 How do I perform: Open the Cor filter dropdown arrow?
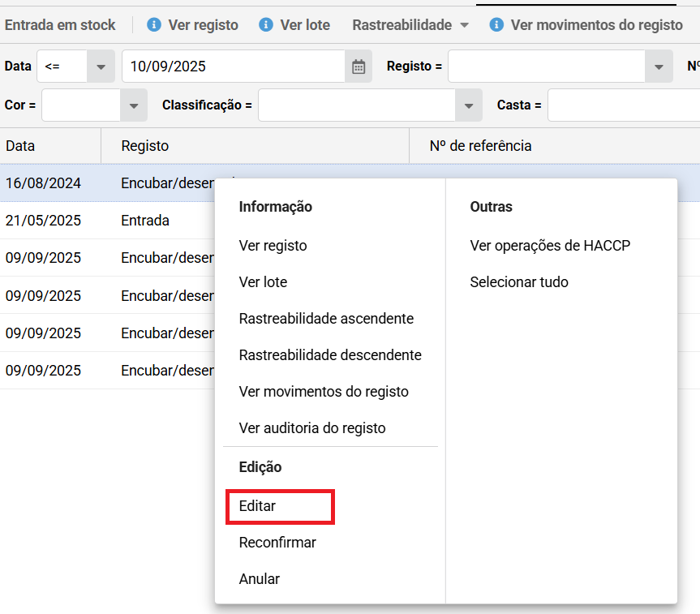click(134, 105)
